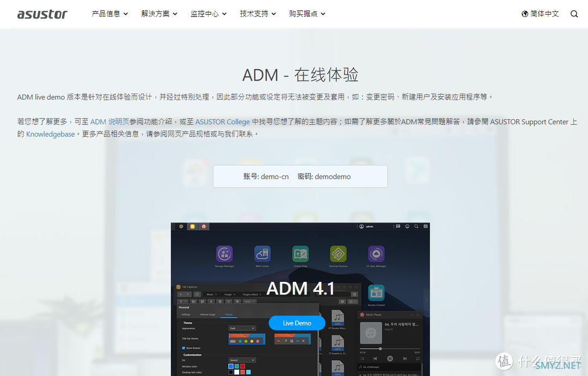Click File Explorer back arrow in preview
This screenshot has height=376, width=588.
[x=181, y=294]
